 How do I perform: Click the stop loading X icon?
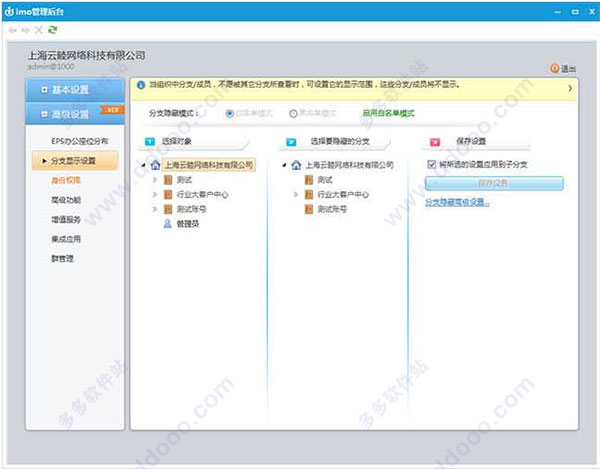coord(39,30)
